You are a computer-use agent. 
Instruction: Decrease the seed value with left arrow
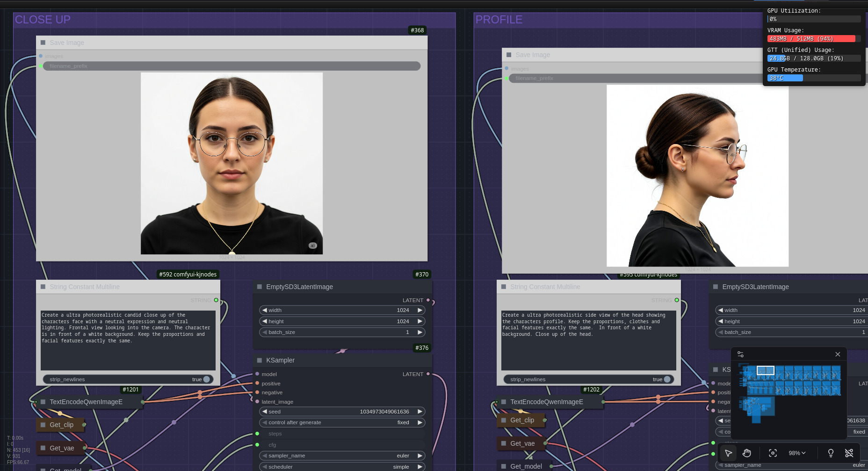[265, 412]
